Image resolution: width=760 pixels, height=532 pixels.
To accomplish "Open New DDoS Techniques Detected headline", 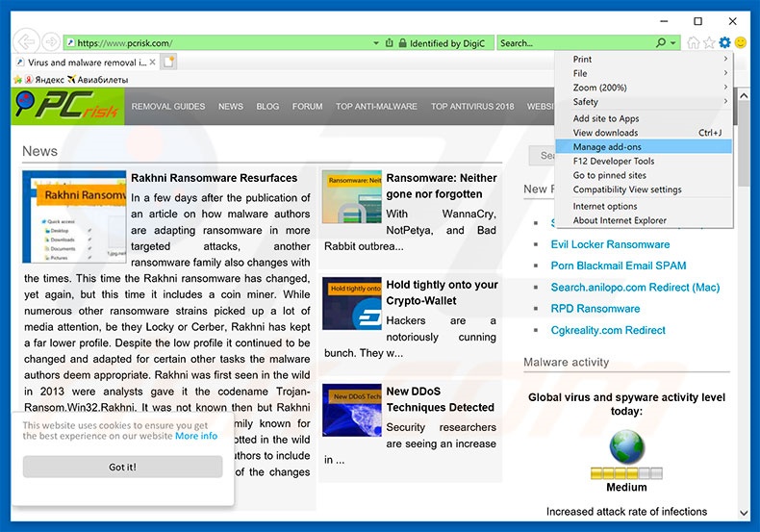I will pos(440,399).
